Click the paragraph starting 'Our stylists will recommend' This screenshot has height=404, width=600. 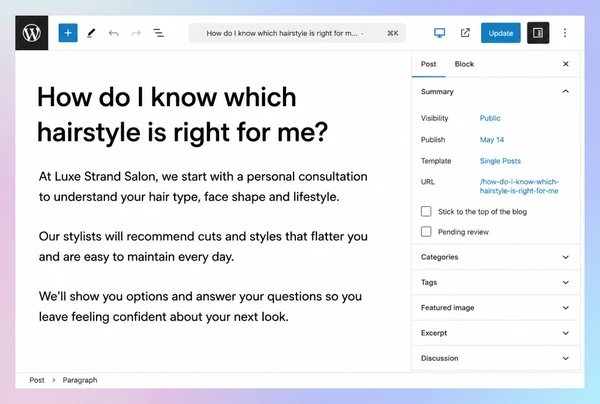[x=203, y=246]
